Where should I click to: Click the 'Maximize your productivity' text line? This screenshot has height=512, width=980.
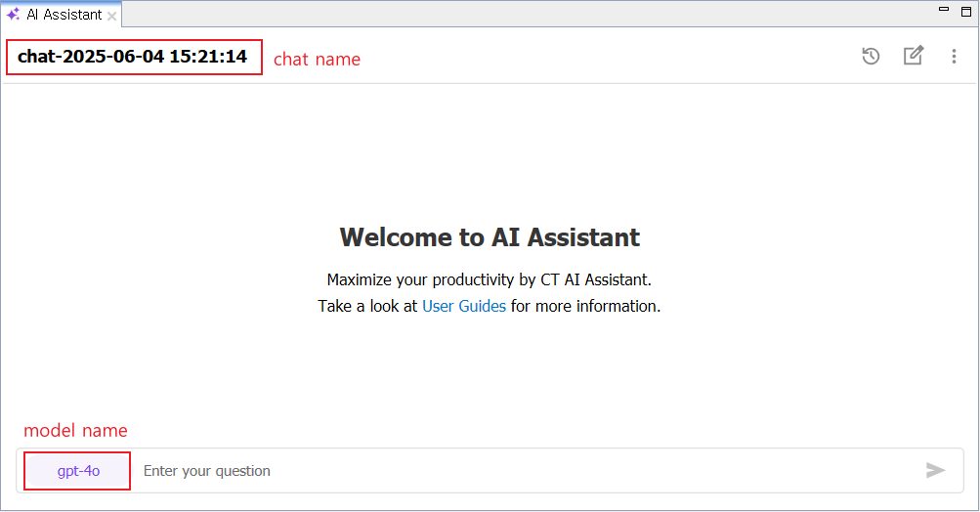(x=489, y=279)
